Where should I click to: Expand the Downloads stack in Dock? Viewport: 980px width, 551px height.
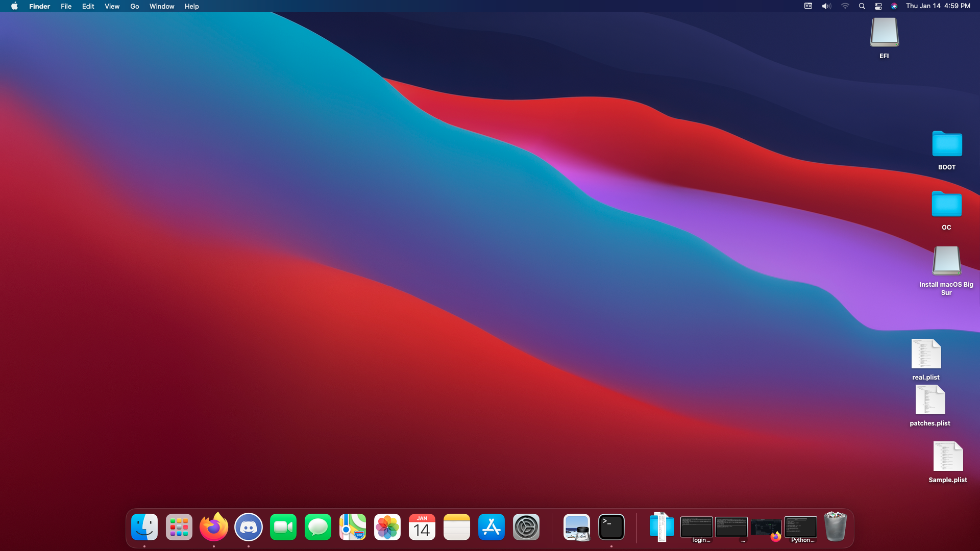[x=661, y=527]
